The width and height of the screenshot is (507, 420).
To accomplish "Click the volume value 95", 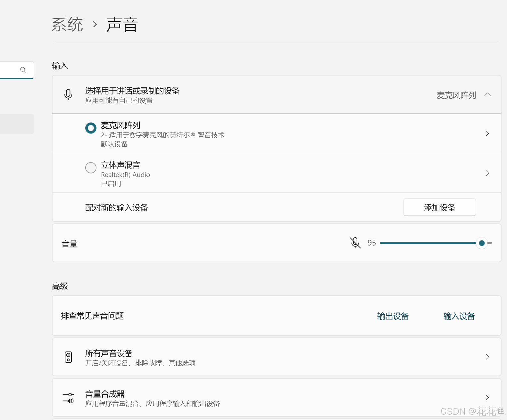I will [372, 243].
